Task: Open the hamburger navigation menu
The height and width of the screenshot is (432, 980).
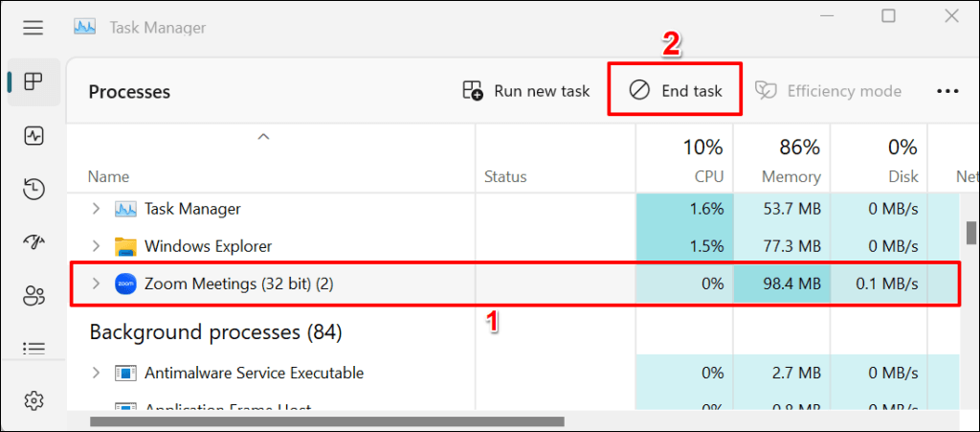Action: click(33, 28)
